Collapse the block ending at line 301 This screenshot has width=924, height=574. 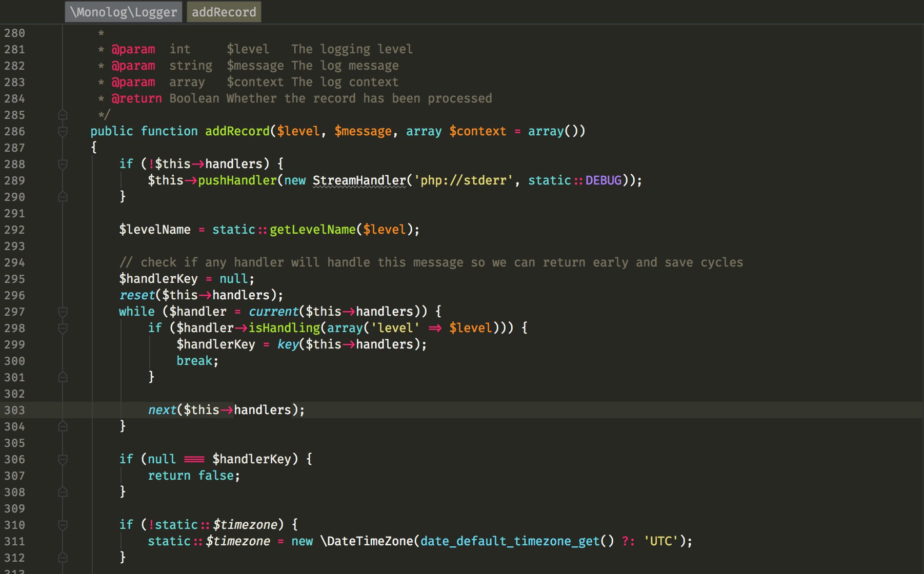click(62, 377)
